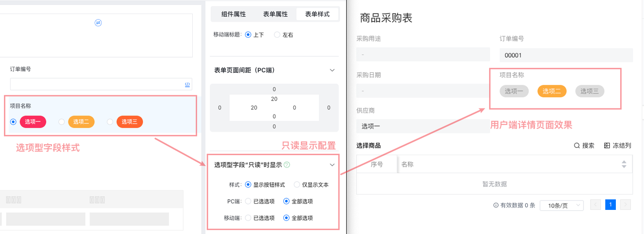Choose 已选选项 for 移动端
This screenshot has width=644, height=234.
pyautogui.click(x=248, y=218)
